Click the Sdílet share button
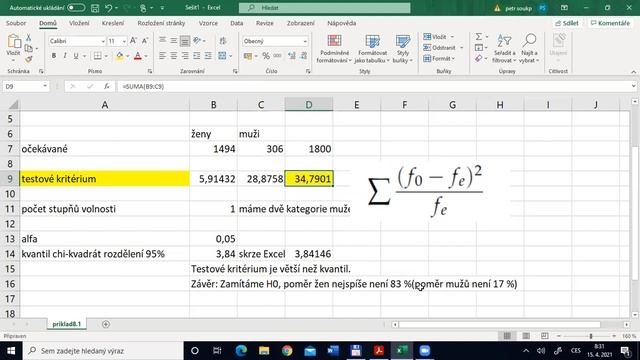 [567, 23]
